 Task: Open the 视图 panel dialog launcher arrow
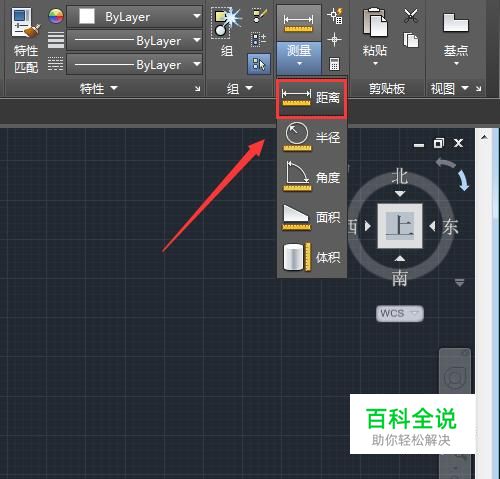coord(479,89)
